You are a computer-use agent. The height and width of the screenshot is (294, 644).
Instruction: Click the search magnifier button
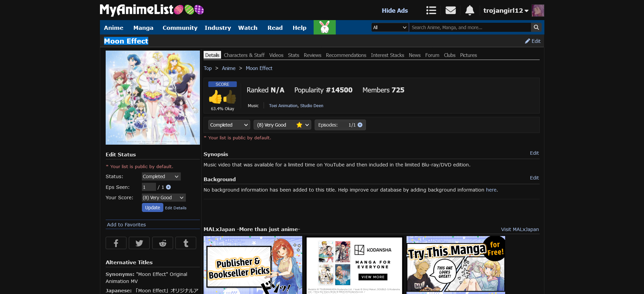tap(536, 27)
